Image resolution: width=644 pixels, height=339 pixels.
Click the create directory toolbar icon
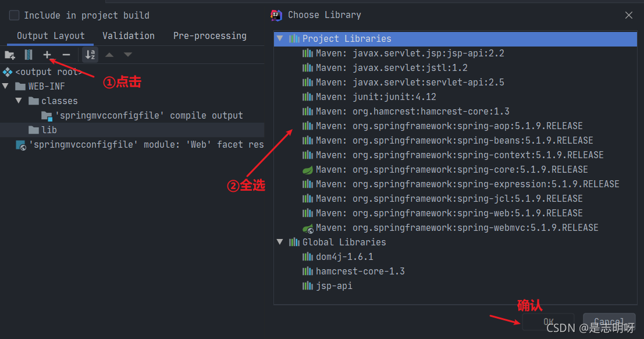pos(10,55)
